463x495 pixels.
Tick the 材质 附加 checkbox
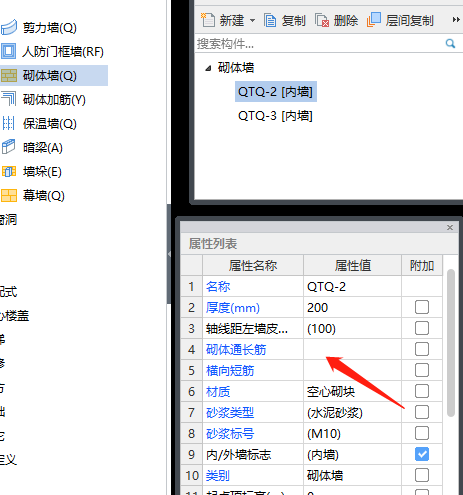(x=422, y=391)
